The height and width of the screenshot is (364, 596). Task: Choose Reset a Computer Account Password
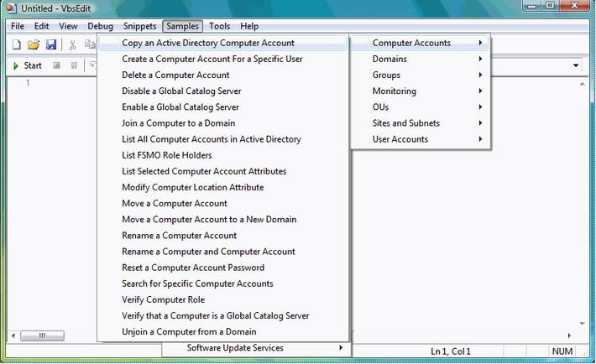tap(193, 268)
